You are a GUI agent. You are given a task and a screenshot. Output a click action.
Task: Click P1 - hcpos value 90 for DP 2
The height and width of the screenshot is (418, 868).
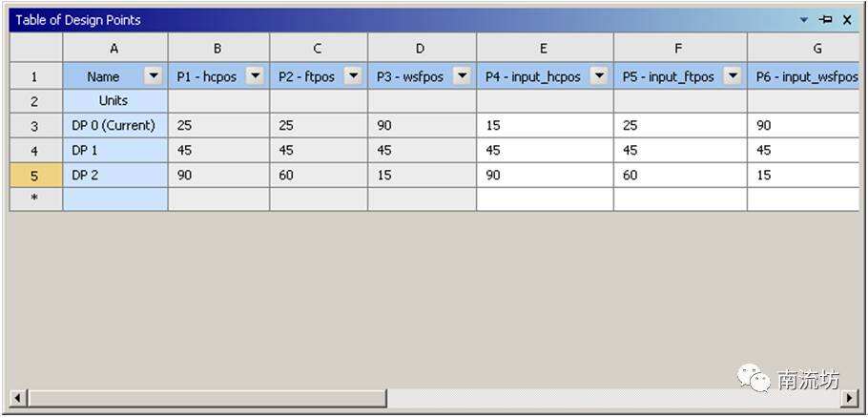click(218, 176)
